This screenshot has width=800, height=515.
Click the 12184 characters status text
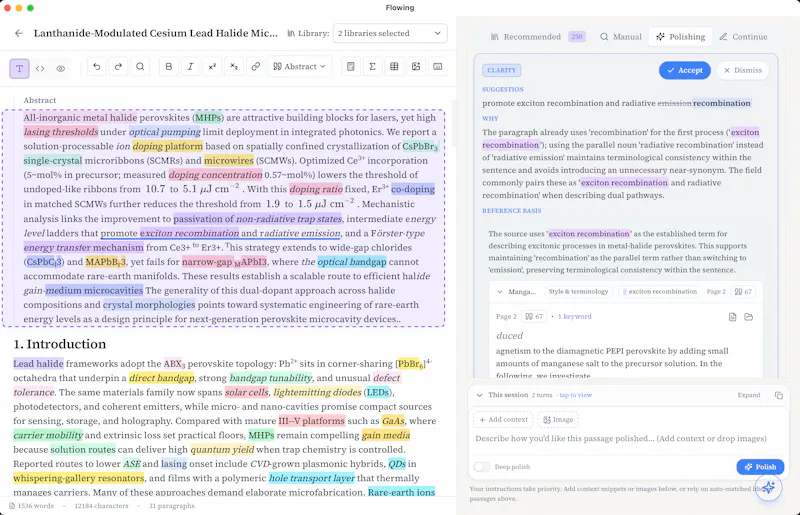pos(101,506)
